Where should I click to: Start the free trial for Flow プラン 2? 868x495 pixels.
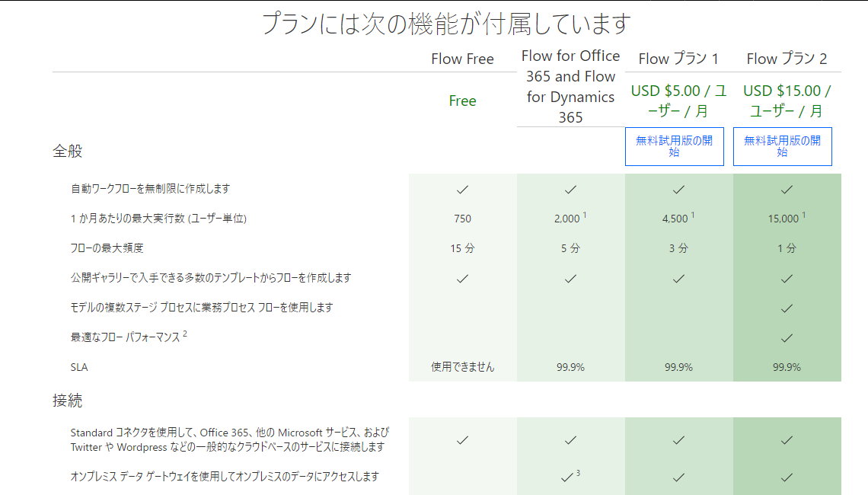point(782,146)
